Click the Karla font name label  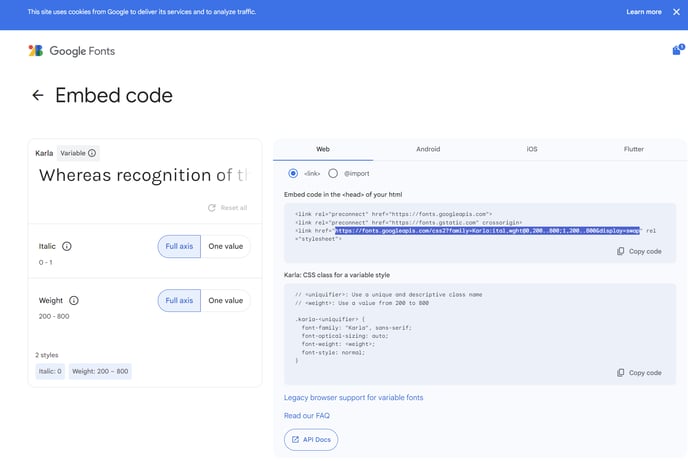44,153
